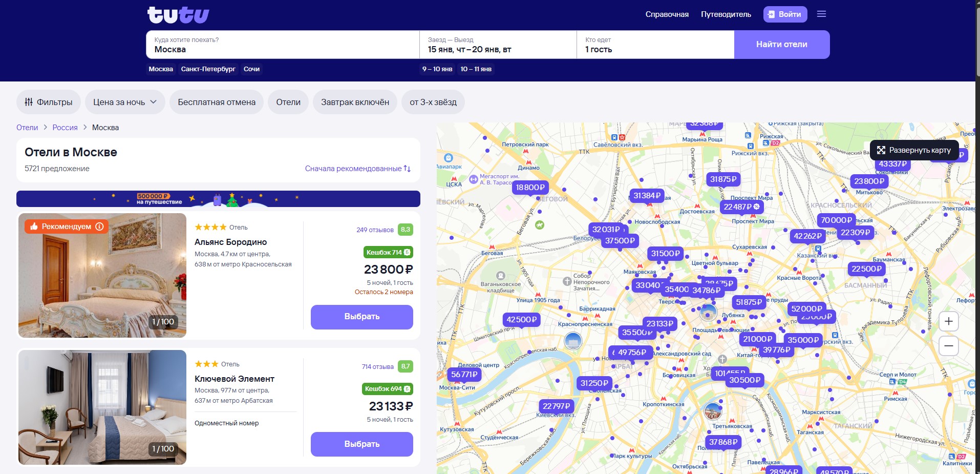Click the Куда хотите поехать destination field
Viewport: 980px width, 474px height.
pyautogui.click(x=282, y=45)
